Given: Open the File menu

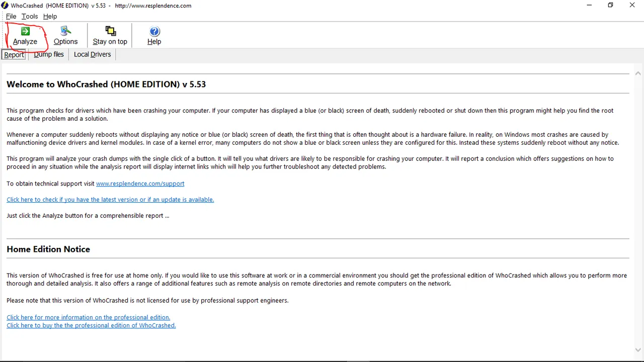Looking at the screenshot, I should pyautogui.click(x=11, y=16).
